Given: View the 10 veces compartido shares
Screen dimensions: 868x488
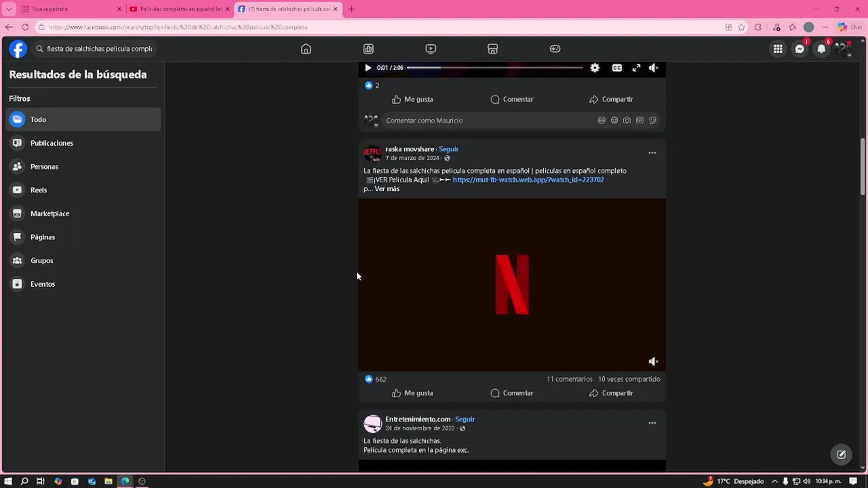Looking at the screenshot, I should [629, 380].
